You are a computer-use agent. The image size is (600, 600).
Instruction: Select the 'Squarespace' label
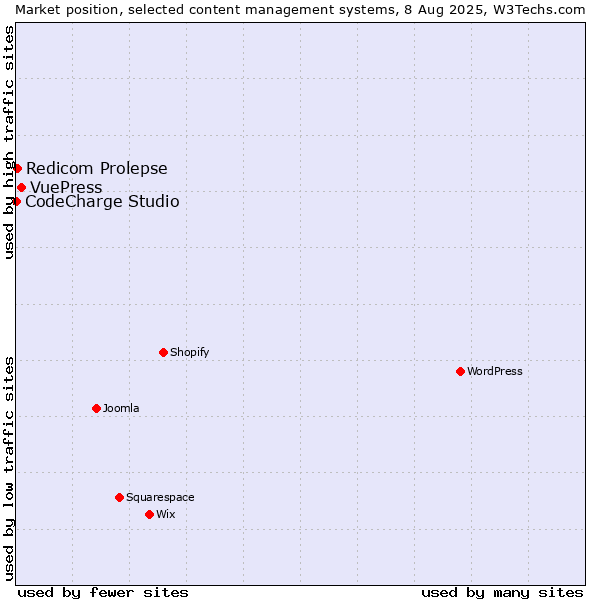160,497
